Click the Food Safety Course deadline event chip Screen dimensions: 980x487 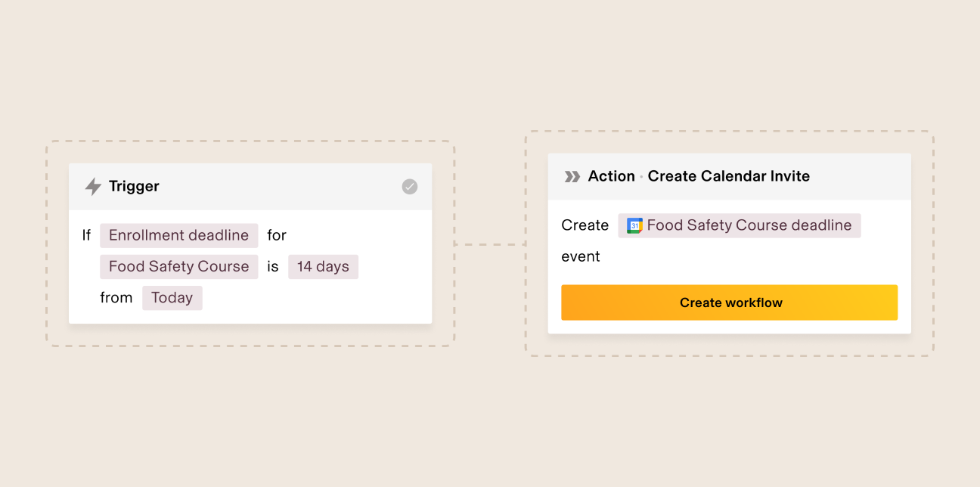tap(740, 225)
